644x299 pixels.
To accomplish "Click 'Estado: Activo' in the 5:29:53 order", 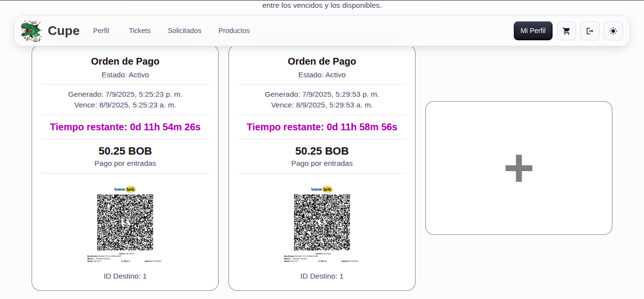I will coord(322,75).
